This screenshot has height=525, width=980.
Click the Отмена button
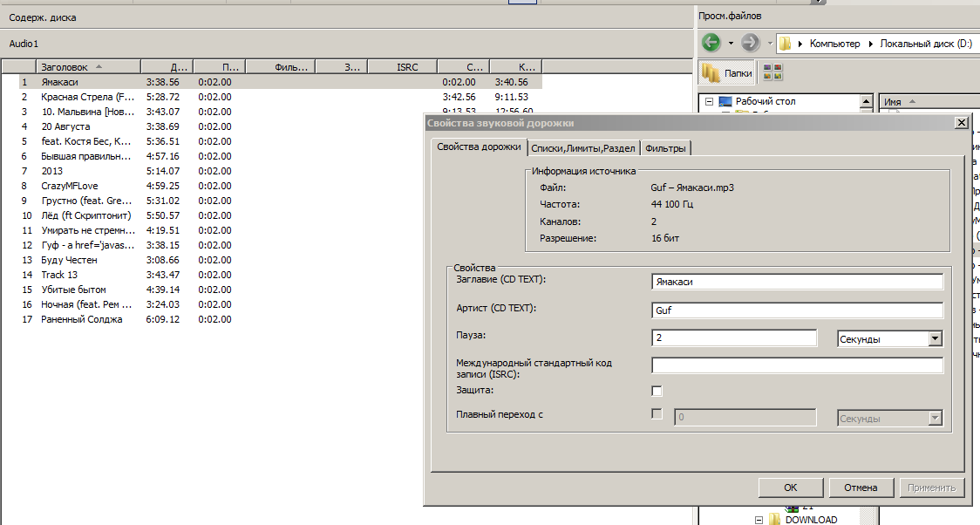861,487
